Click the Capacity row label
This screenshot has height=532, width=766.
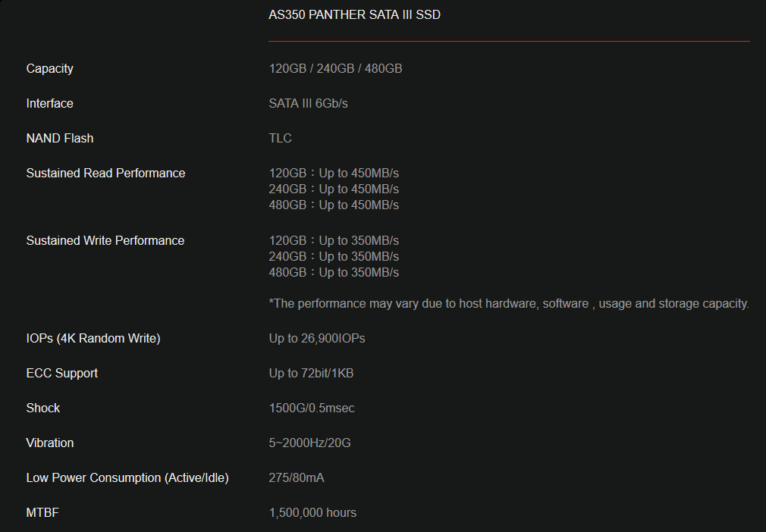50,68
